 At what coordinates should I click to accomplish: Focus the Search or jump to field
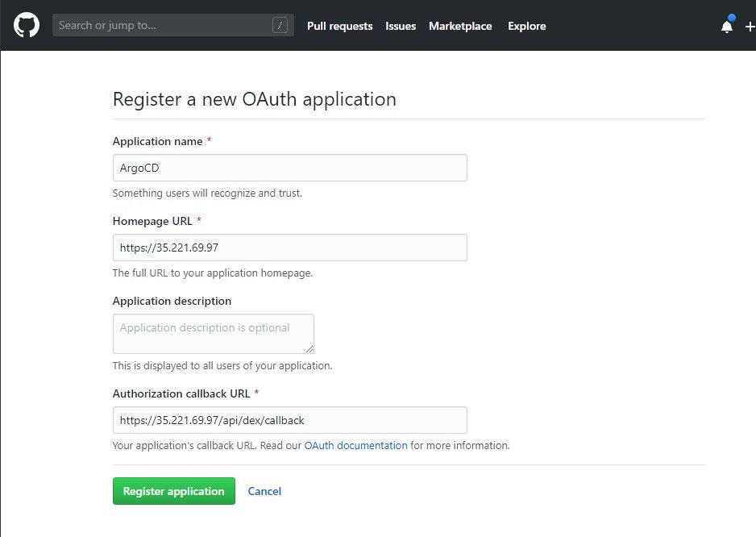[x=172, y=25]
